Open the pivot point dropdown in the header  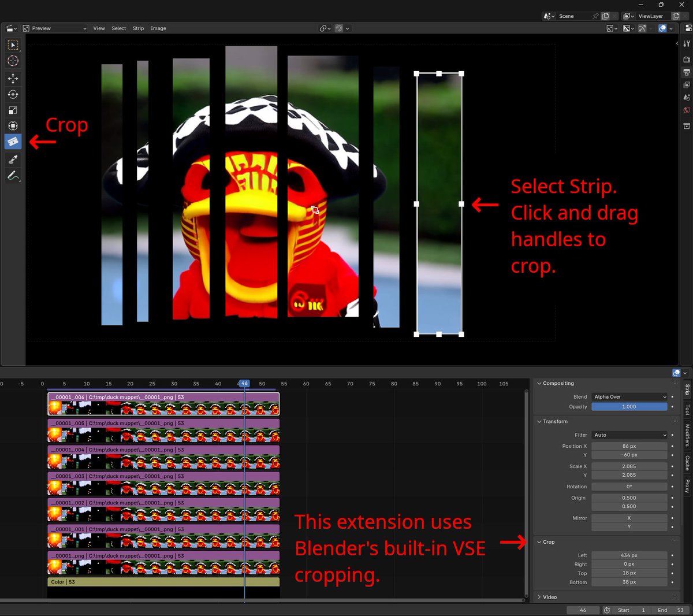click(x=325, y=28)
